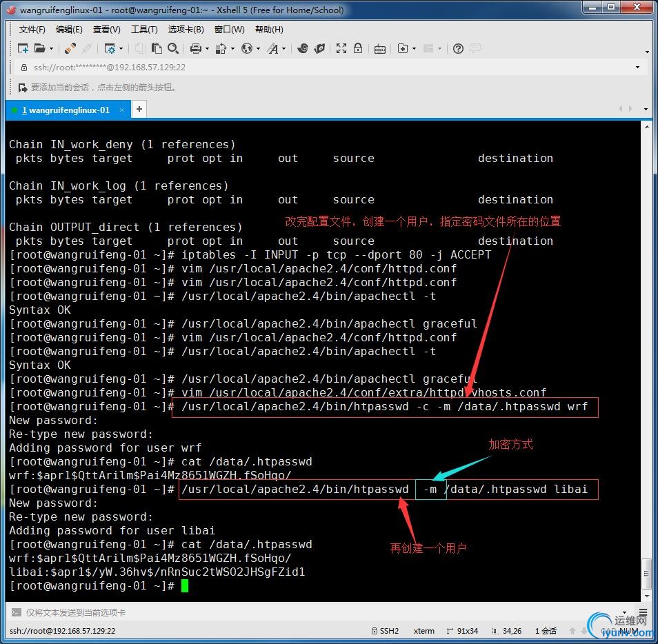This screenshot has height=644, width=658.
Task: Click the tab arrangement layout icon
Action: point(428,49)
